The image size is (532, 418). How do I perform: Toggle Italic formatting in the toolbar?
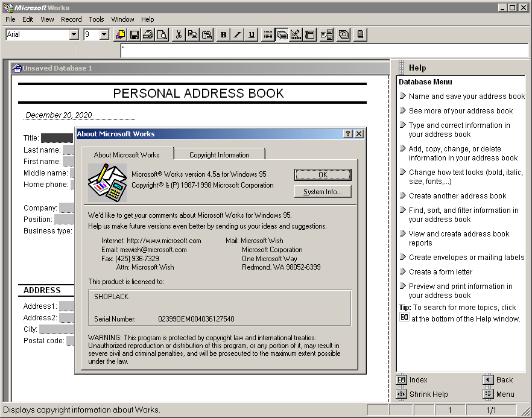(238, 34)
